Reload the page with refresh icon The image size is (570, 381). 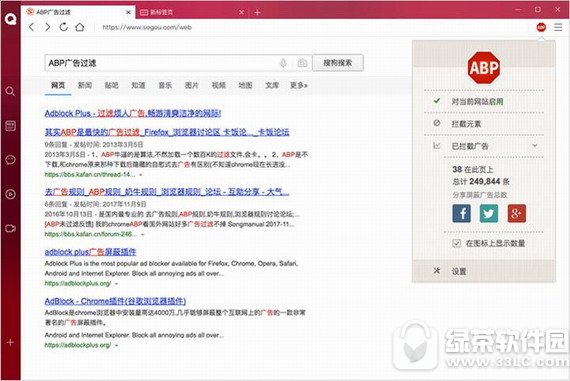[x=64, y=27]
